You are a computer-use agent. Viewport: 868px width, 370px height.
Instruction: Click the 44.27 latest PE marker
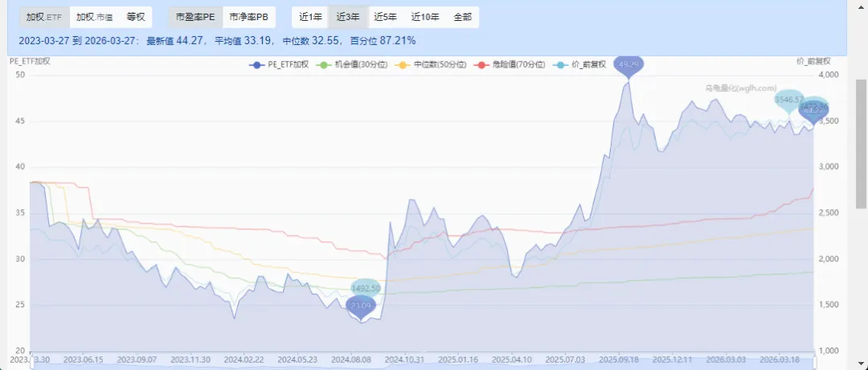[813, 111]
